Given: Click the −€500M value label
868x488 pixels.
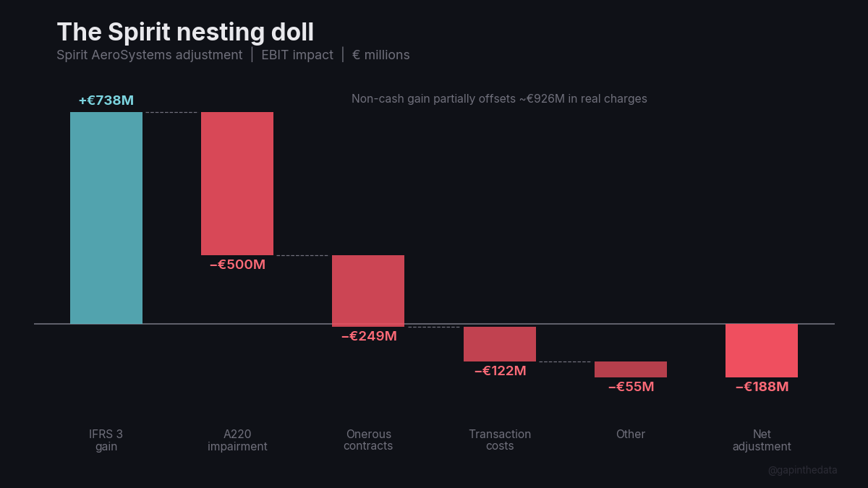Looking at the screenshot, I should 237,265.
